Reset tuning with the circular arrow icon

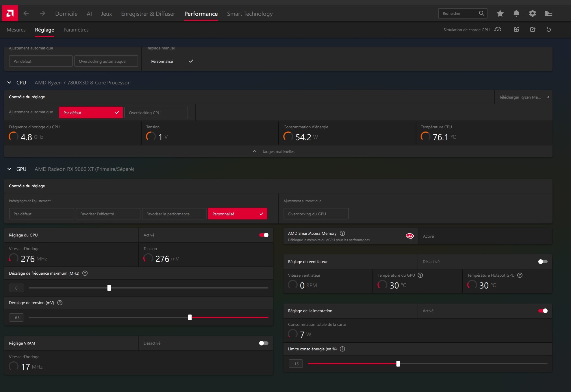click(x=548, y=29)
